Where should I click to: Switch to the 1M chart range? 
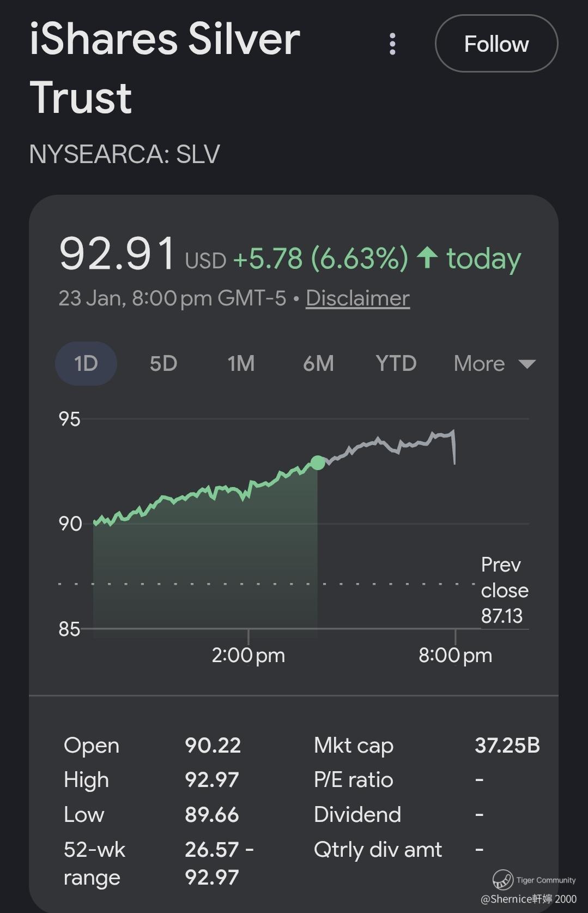241,363
